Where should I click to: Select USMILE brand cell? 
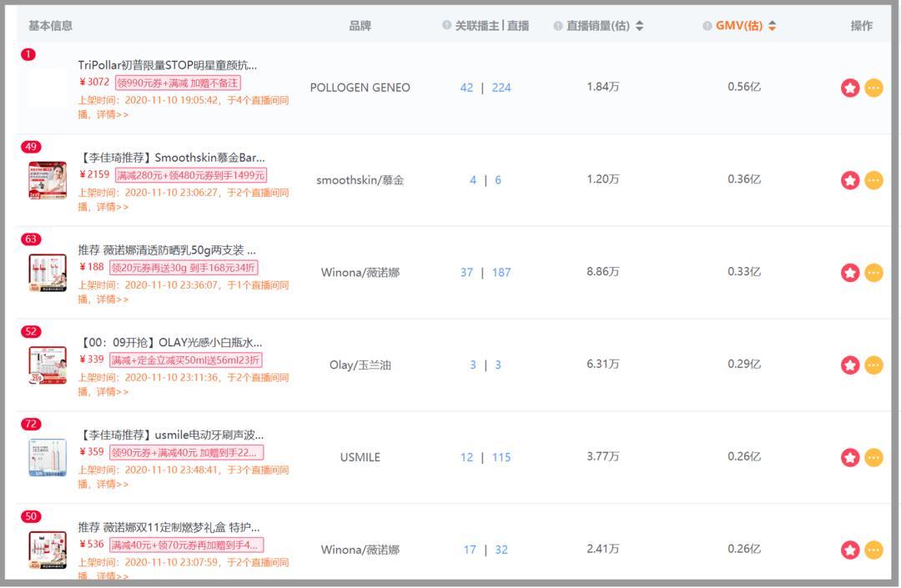coord(360,458)
